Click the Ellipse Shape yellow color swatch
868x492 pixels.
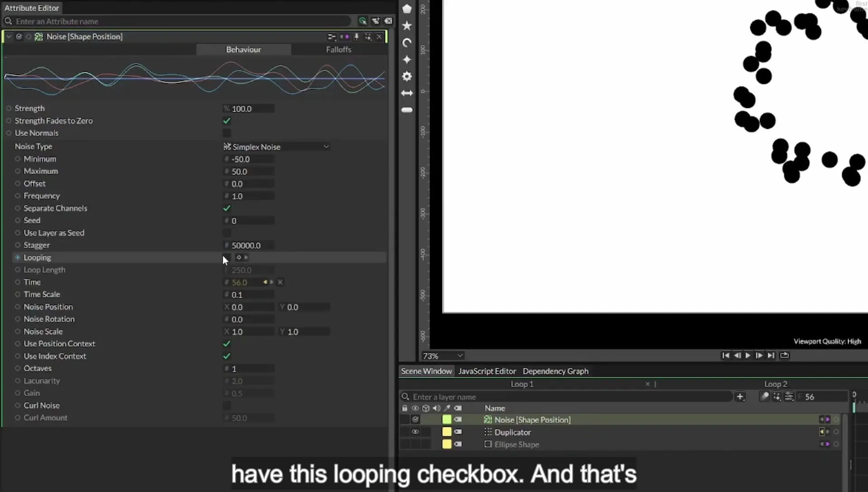tap(447, 445)
